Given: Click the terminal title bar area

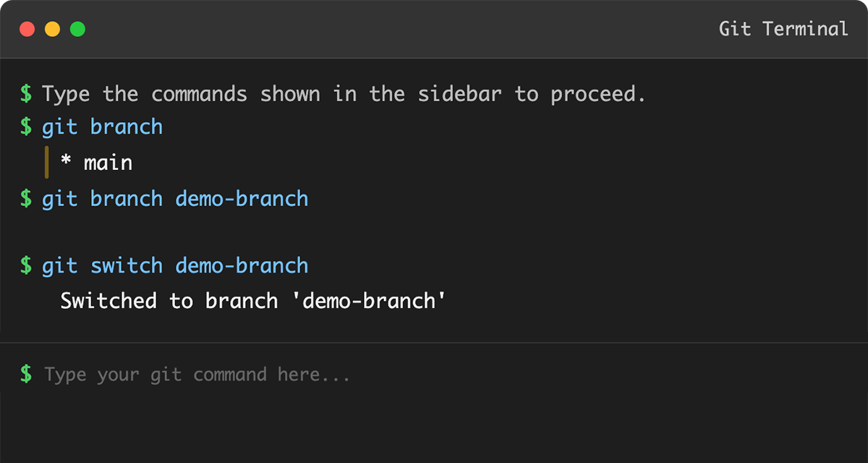Looking at the screenshot, I should click(434, 28).
